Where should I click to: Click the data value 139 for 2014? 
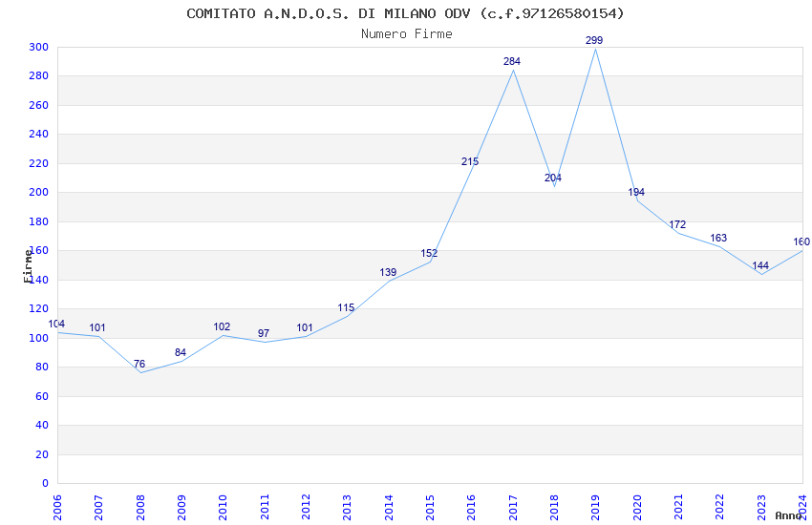coord(388,272)
